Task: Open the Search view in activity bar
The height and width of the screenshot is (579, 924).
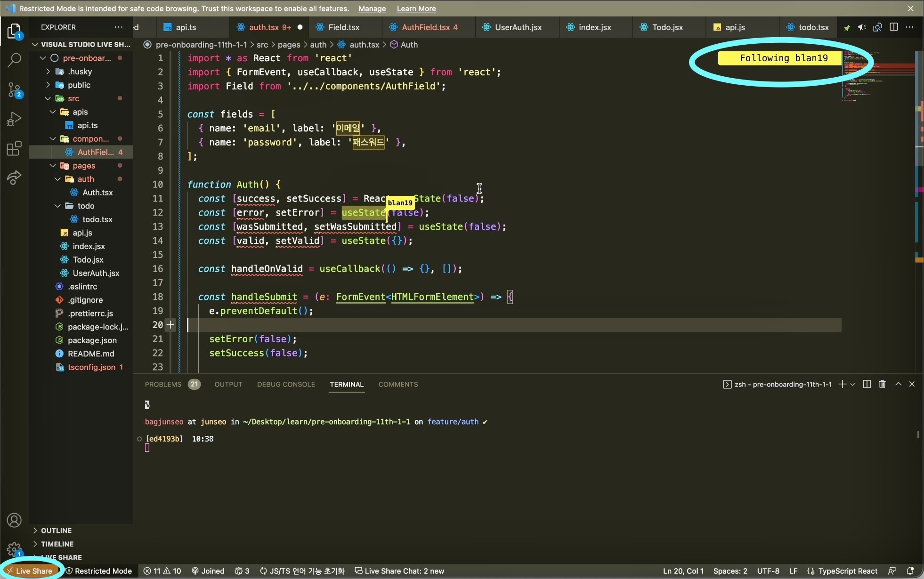Action: [14, 60]
